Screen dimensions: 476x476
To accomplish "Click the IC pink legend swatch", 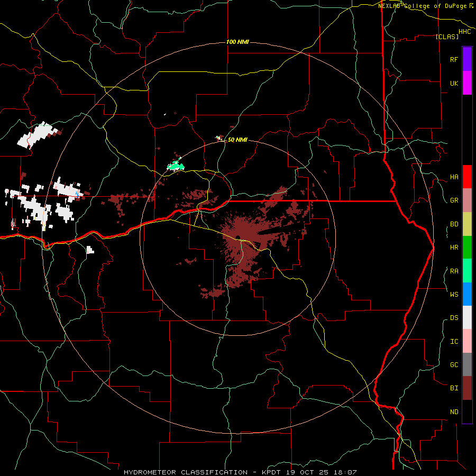I will tap(467, 341).
